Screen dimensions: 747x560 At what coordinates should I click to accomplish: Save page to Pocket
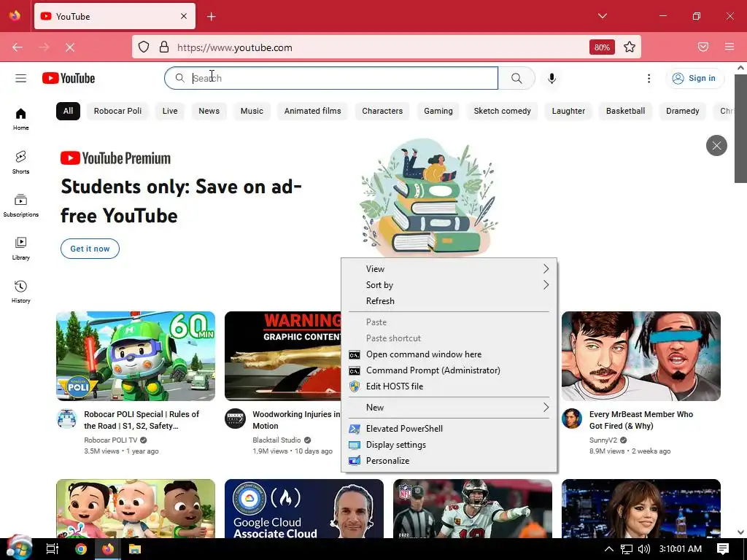703,47
